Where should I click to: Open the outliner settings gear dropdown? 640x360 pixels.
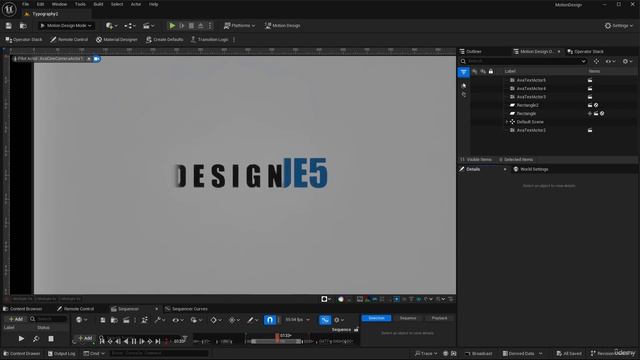pyautogui.click(x=627, y=61)
